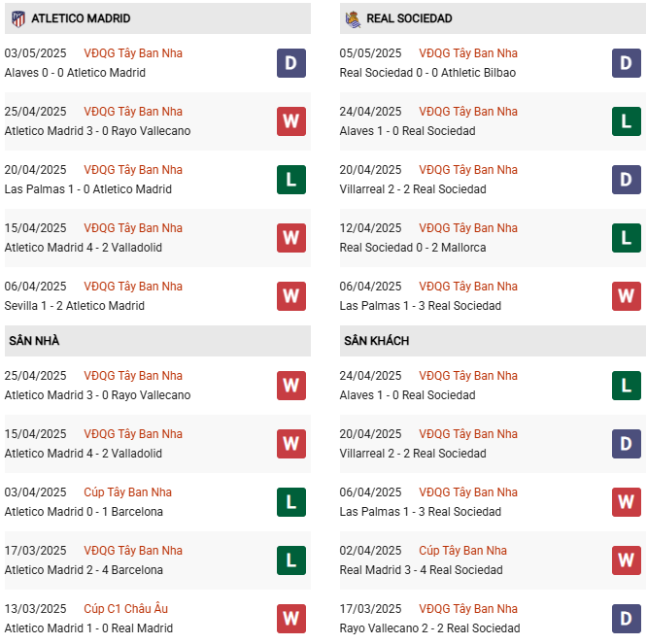Select the SÂN KHÁCH section header
647x644 pixels.
(493, 341)
